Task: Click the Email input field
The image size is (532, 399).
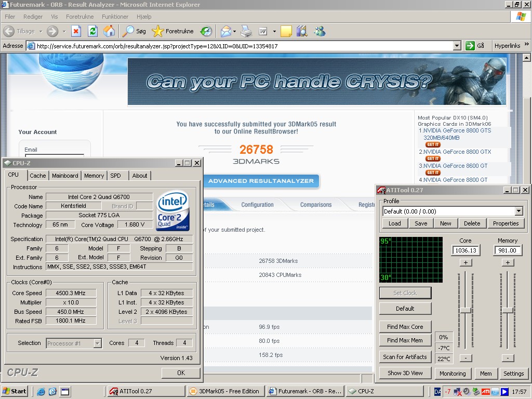Action: tap(54, 156)
